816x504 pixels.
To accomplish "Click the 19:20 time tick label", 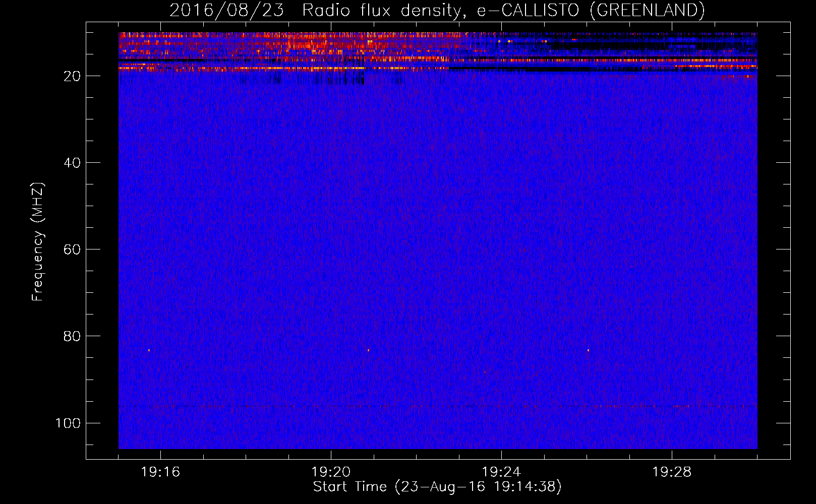I will coord(331,472).
